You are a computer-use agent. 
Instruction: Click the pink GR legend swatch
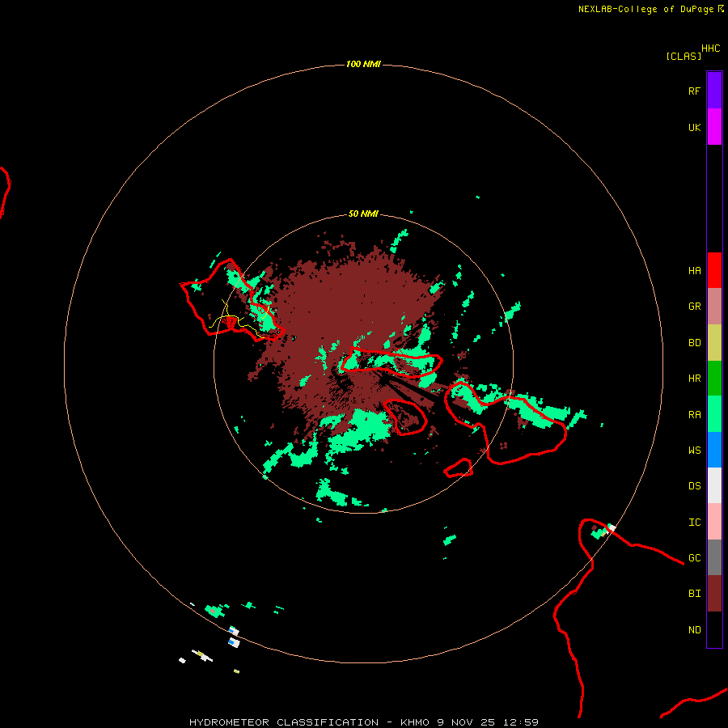pyautogui.click(x=714, y=307)
